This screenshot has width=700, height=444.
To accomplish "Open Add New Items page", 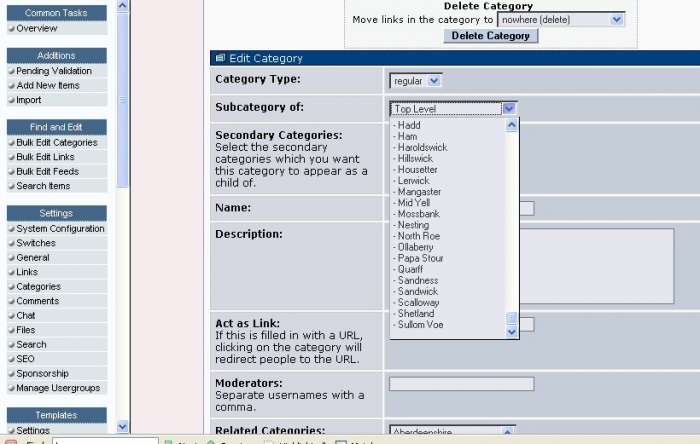I will (x=48, y=85).
